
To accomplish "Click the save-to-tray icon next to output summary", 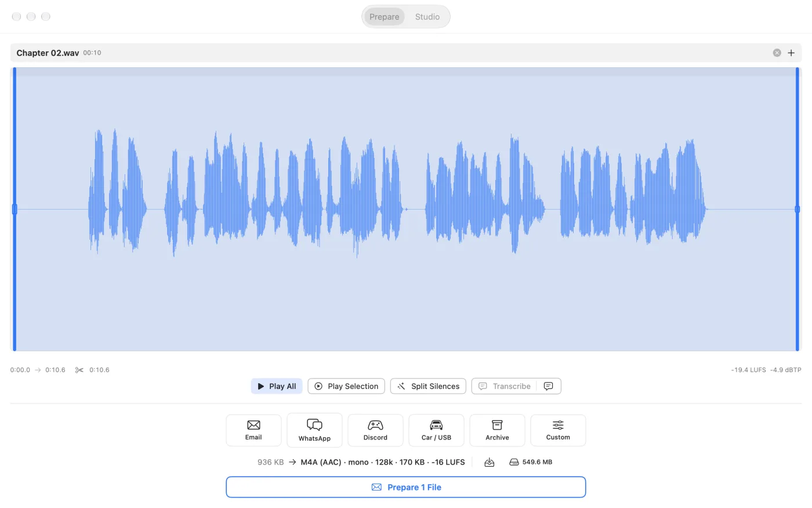I will coord(490,462).
